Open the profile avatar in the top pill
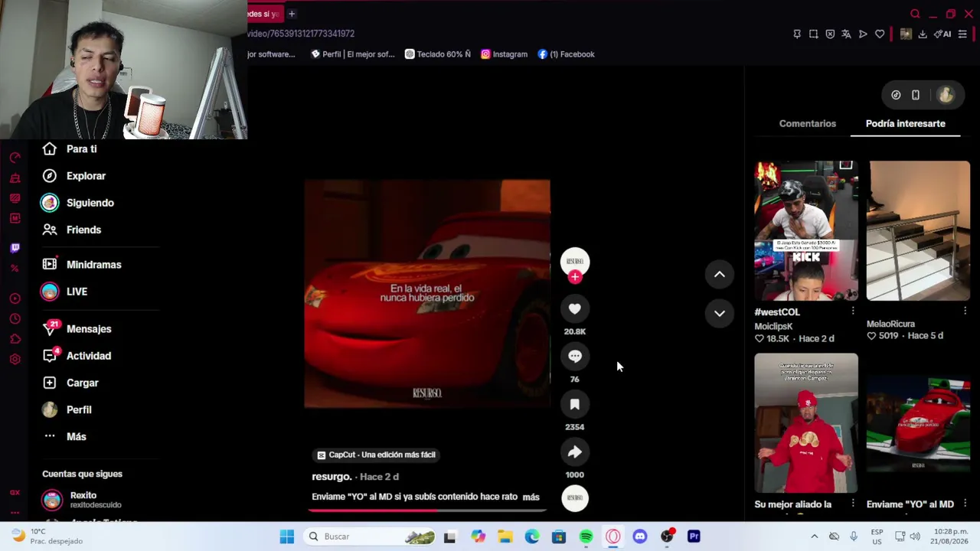 pyautogui.click(x=946, y=94)
